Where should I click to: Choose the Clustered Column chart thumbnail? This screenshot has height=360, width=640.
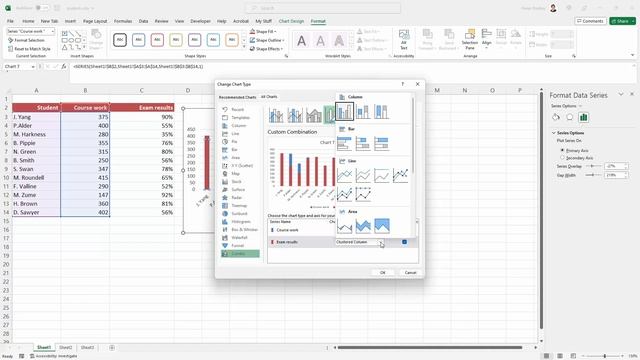coord(344,111)
